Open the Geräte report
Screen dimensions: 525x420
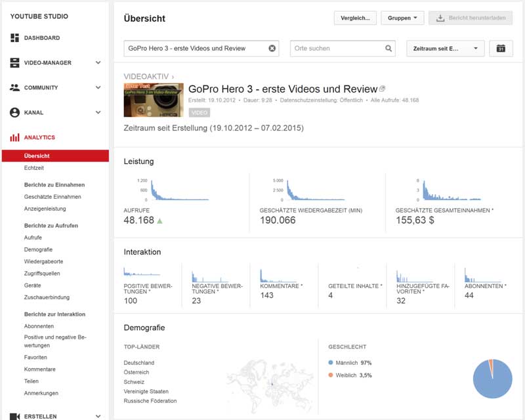pyautogui.click(x=32, y=285)
